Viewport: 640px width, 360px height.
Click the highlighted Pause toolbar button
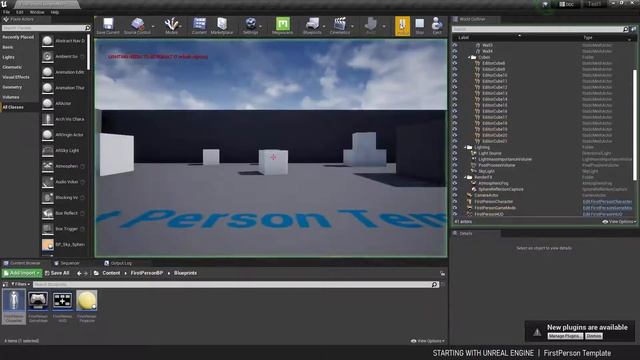click(402, 26)
